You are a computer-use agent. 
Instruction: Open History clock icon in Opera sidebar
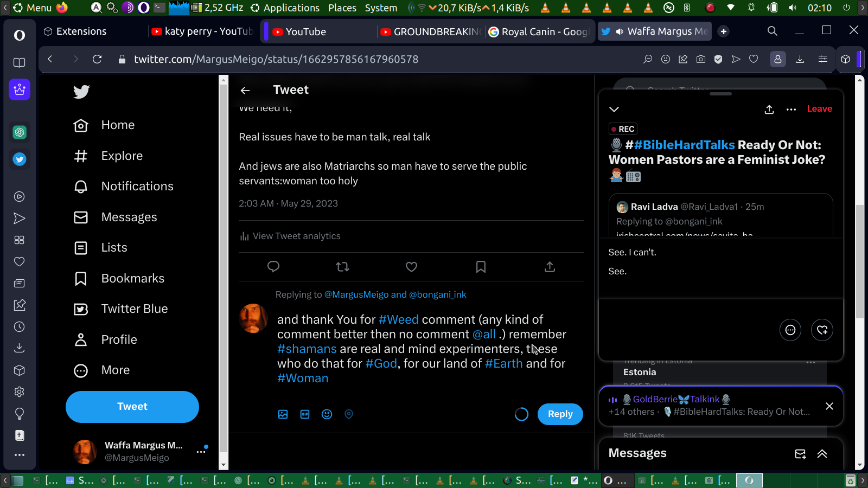[x=20, y=327]
